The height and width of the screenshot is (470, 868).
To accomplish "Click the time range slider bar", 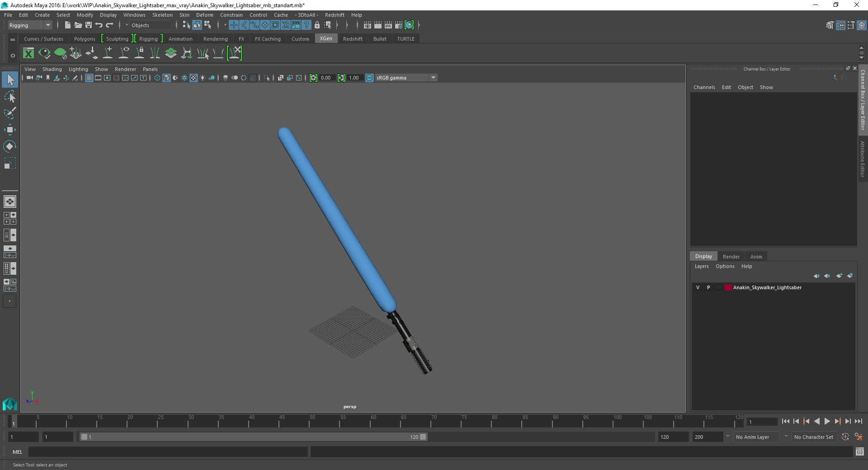I will (253, 437).
